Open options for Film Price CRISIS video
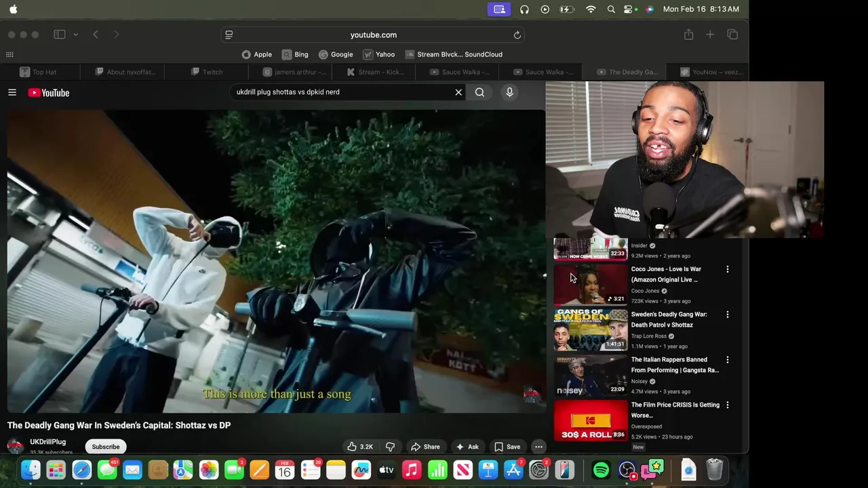The height and width of the screenshot is (488, 868). tap(728, 405)
